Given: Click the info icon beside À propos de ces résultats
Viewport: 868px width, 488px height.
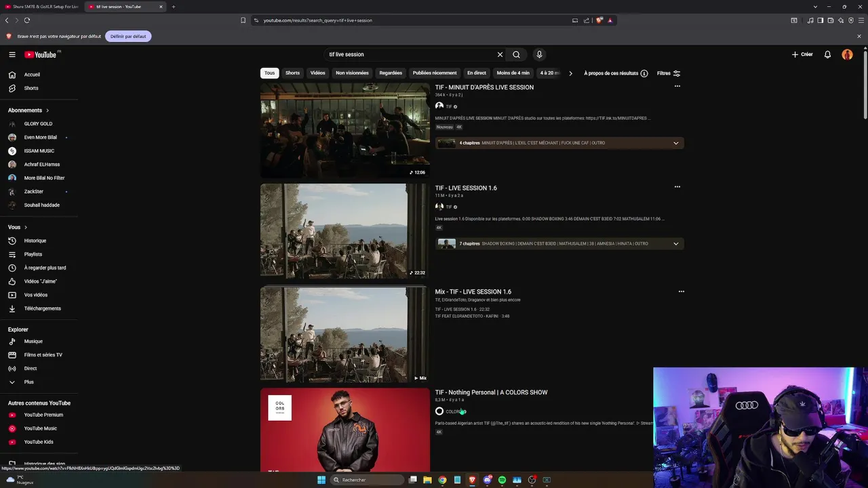Looking at the screenshot, I should [644, 73].
